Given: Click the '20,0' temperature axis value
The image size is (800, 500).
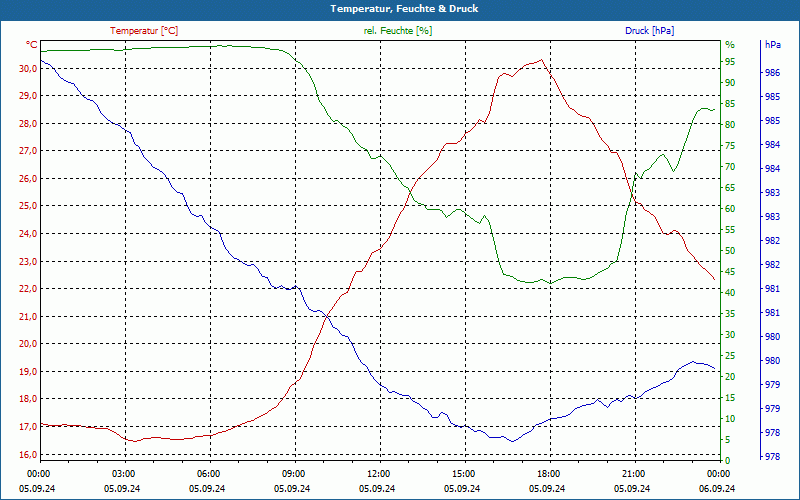Looking at the screenshot, I should point(29,344).
